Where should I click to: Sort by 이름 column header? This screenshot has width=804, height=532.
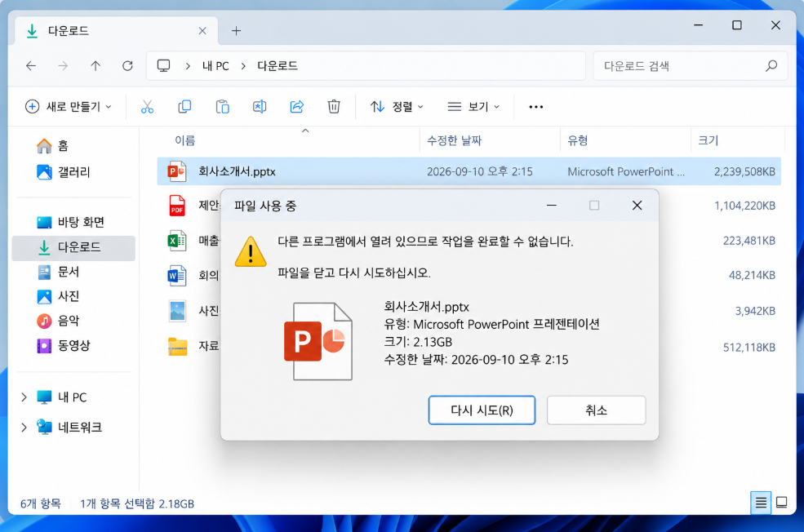pos(185,140)
